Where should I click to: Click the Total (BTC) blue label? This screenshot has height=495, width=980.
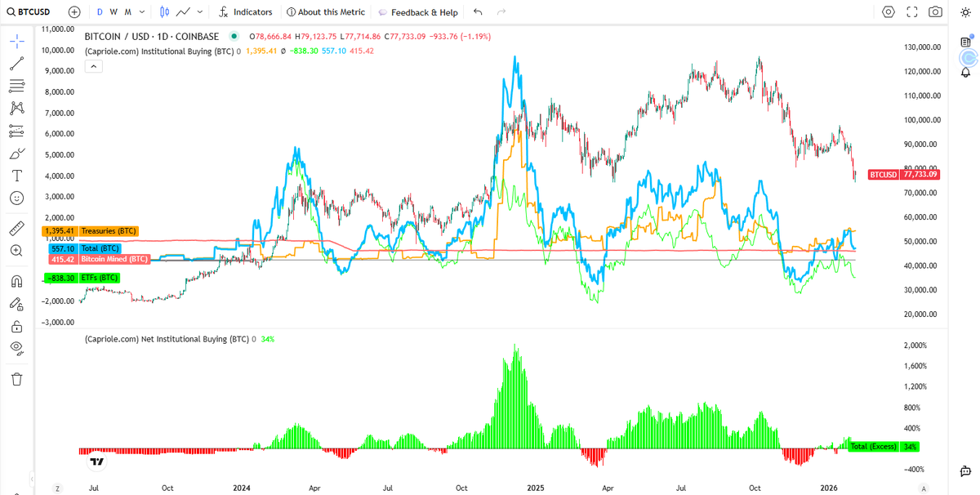(x=100, y=248)
